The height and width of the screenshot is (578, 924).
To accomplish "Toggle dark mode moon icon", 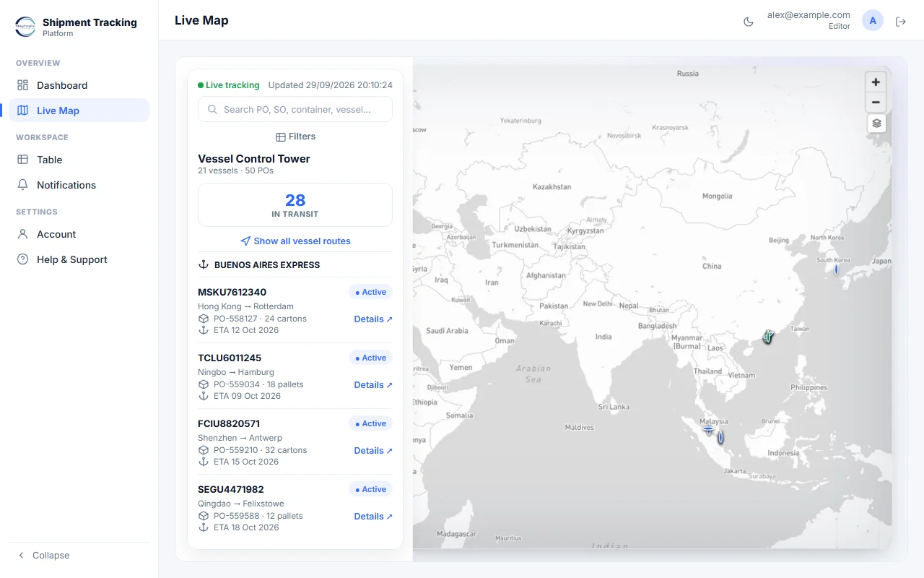I will 749,22.
